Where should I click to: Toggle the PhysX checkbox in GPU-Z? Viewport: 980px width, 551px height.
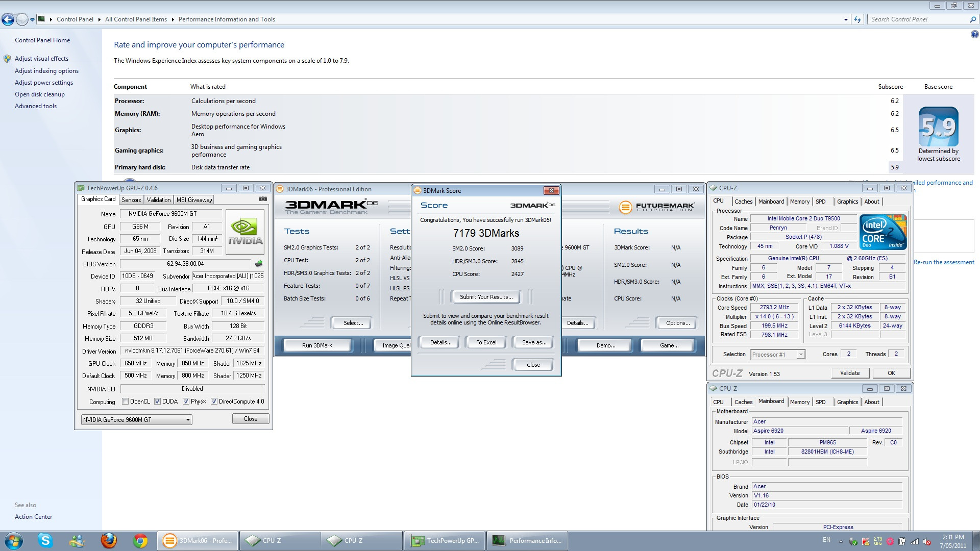186,402
